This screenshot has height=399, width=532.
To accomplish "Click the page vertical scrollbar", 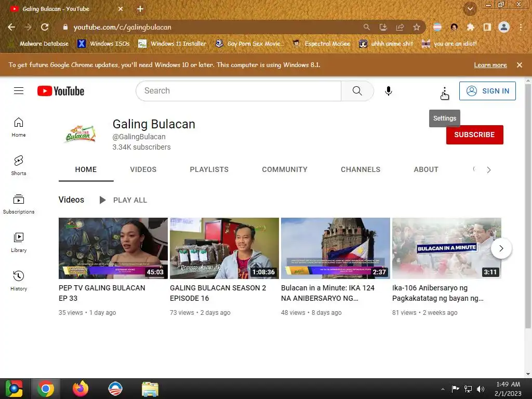I will (528, 206).
